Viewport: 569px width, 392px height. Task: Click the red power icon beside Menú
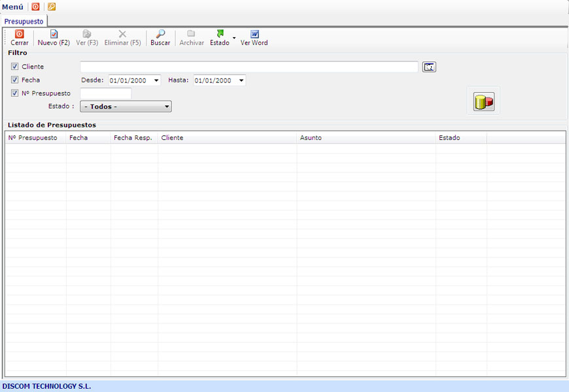(x=35, y=7)
